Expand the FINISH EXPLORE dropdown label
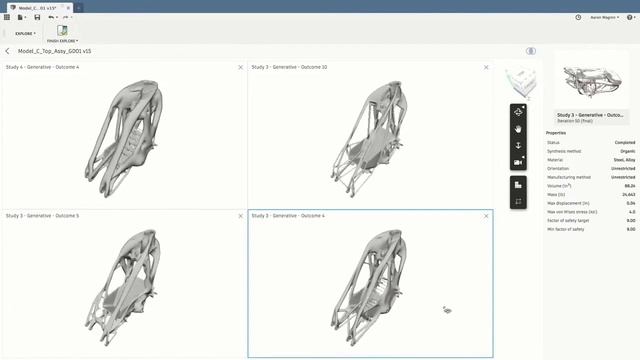This screenshot has width=640, height=360. (62, 41)
